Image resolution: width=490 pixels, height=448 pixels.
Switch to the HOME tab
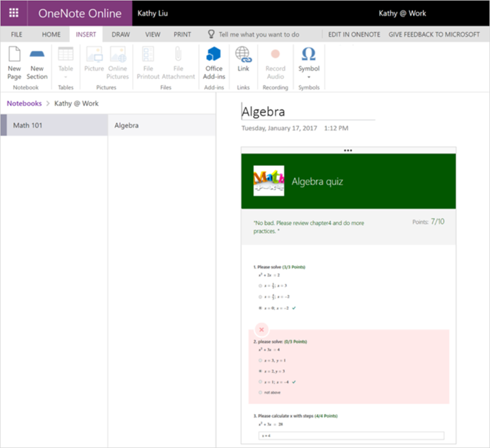51,35
